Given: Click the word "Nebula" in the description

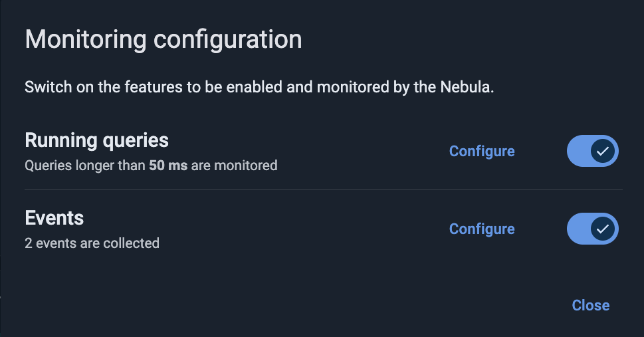Looking at the screenshot, I should pyautogui.click(x=469, y=88).
